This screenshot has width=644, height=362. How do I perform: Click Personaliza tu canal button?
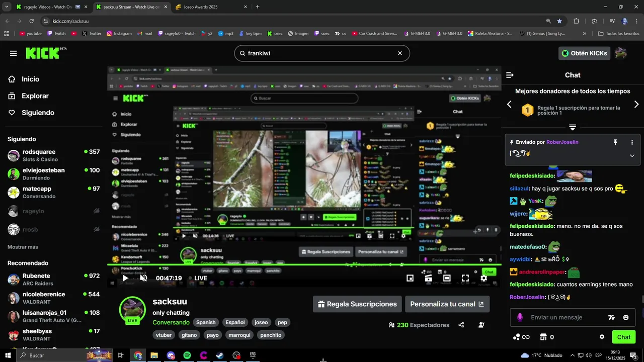[447, 304]
